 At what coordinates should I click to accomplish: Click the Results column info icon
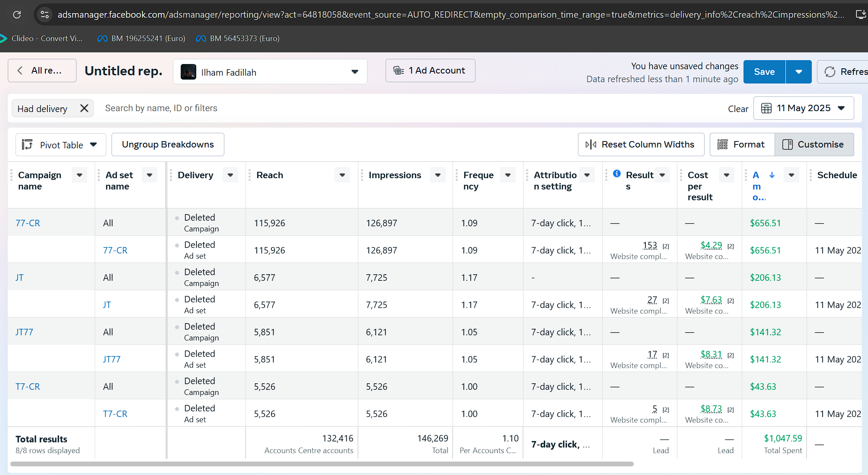(617, 174)
